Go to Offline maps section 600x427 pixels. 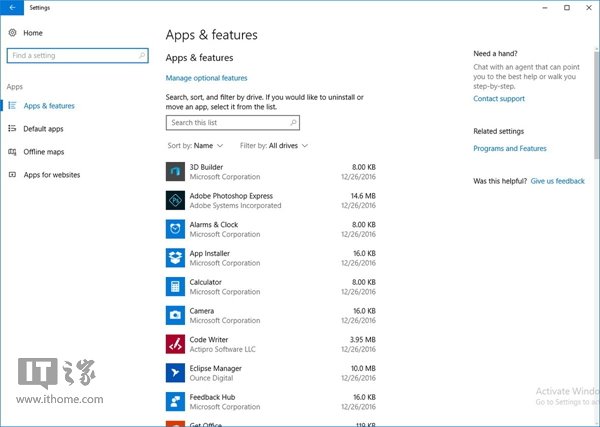(x=44, y=152)
